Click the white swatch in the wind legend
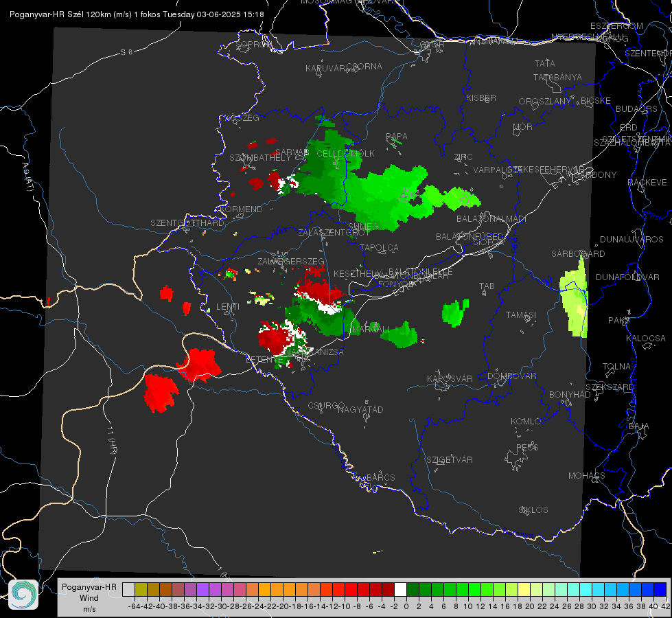Viewport: 672px width, 618px height. [400, 589]
